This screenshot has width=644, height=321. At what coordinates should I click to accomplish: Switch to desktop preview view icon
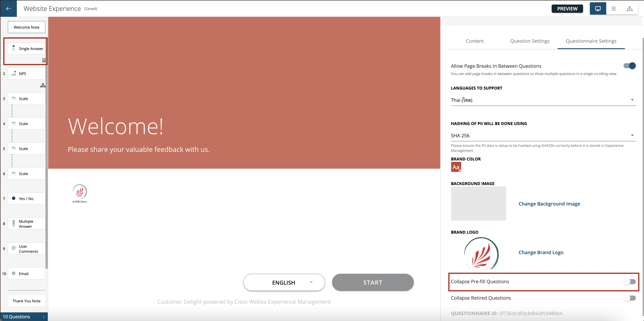point(598,8)
